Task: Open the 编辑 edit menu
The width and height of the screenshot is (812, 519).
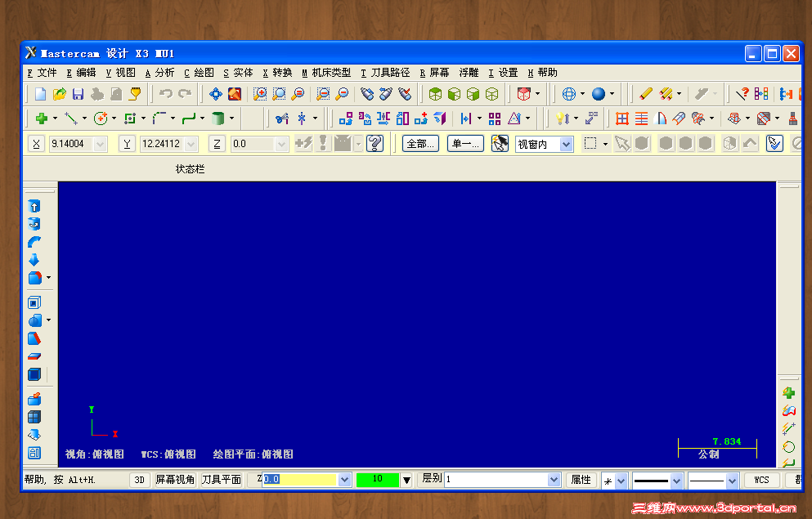Action: (x=81, y=73)
